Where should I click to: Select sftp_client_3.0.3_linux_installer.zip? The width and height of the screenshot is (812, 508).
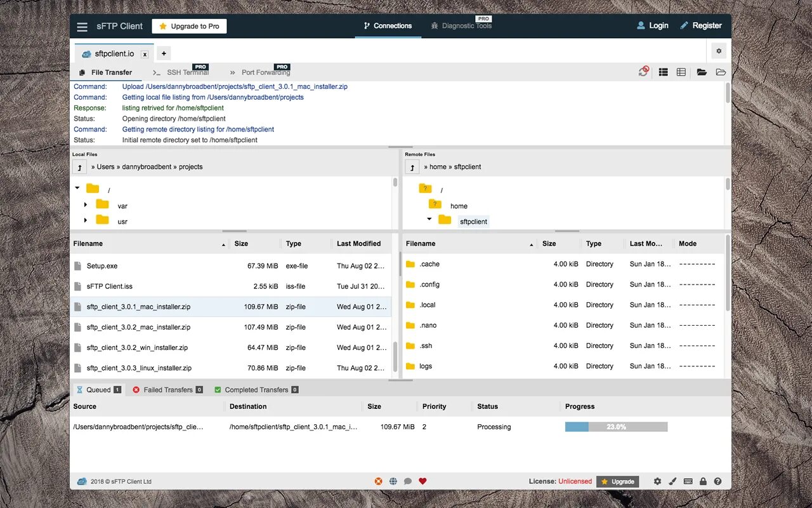click(230, 368)
